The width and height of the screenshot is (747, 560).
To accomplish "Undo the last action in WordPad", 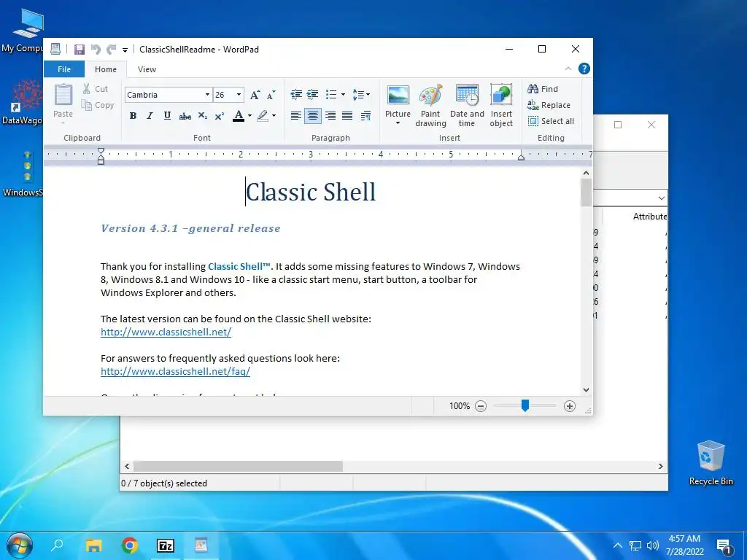I will (96, 49).
